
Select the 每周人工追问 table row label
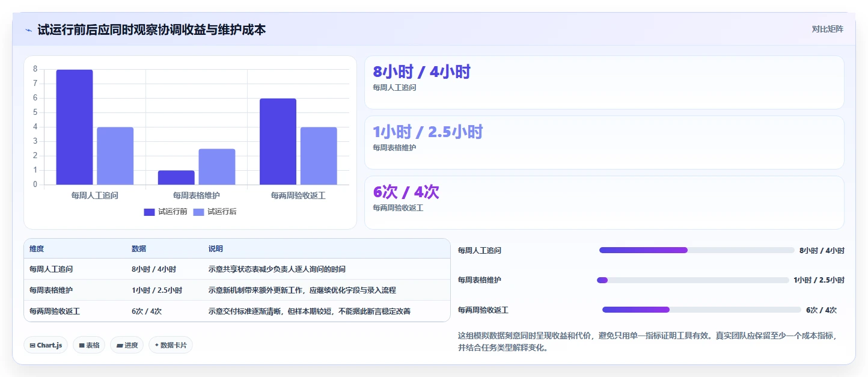click(51, 269)
